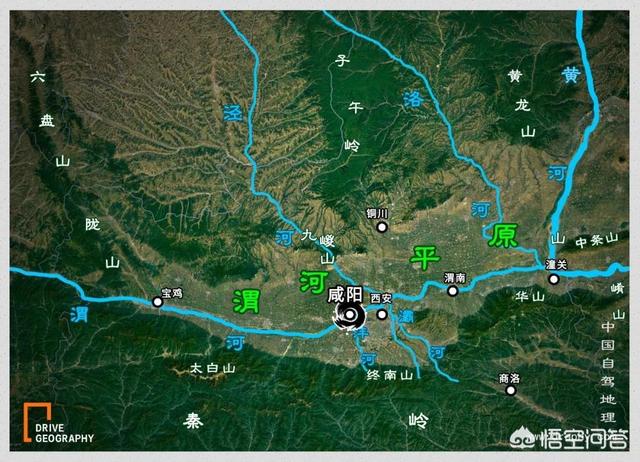Image resolution: width=640 pixels, height=462 pixels.
Task: Select the blue 黄 river label
Action: (x=571, y=75)
